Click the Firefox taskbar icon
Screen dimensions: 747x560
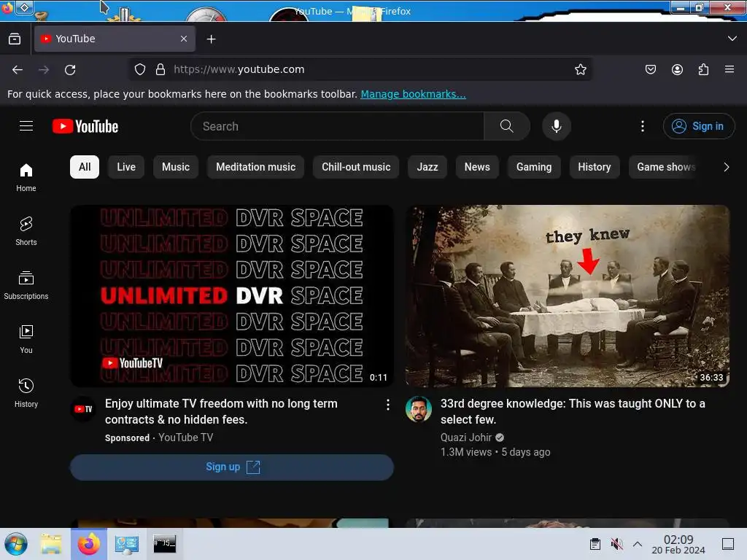coord(89,544)
